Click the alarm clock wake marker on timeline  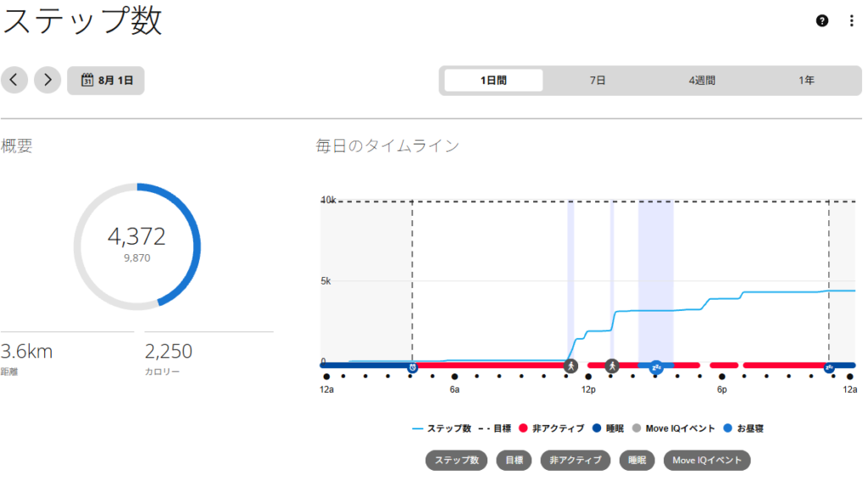click(413, 368)
